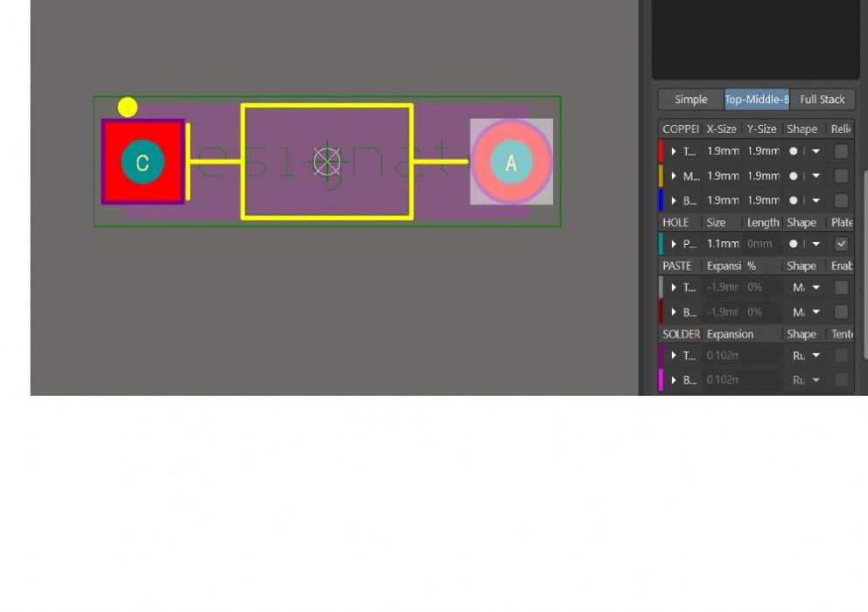
Task: Expand the hole row in HOLE section
Action: [x=674, y=244]
